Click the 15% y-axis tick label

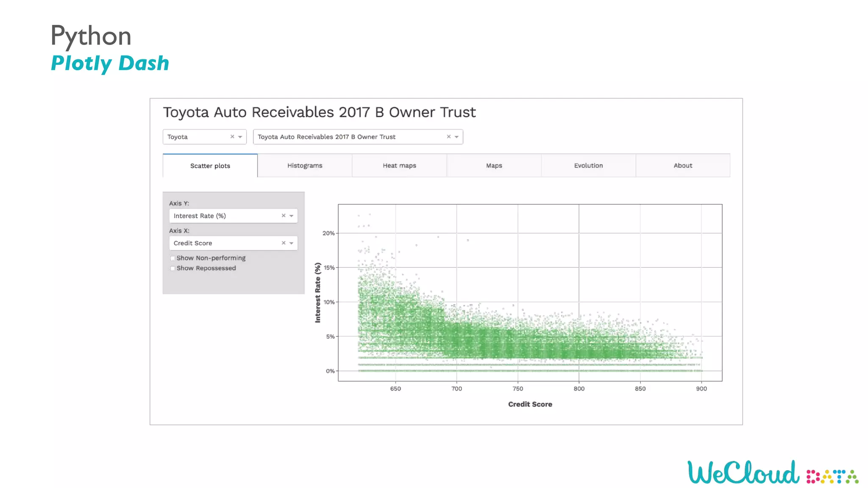click(x=329, y=268)
